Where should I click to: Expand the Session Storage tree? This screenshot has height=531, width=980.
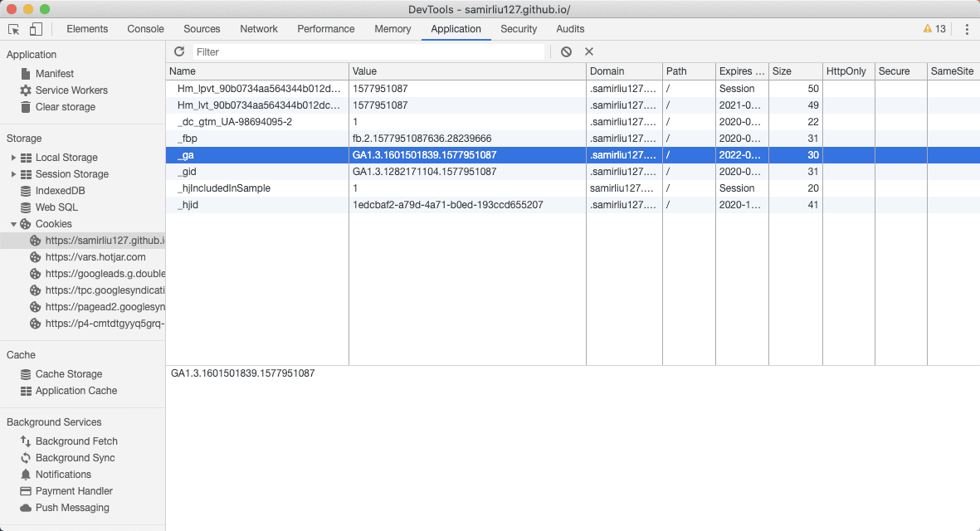click(13, 174)
